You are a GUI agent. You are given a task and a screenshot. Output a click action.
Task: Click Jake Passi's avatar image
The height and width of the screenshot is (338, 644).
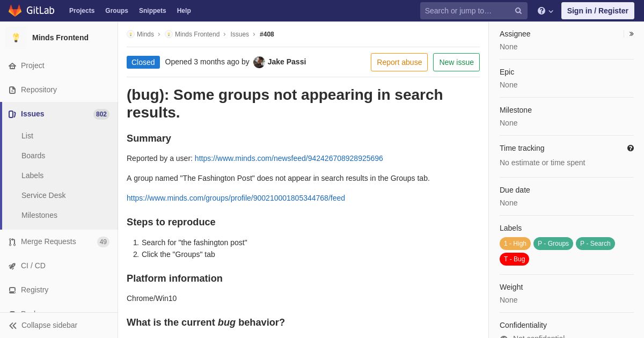click(x=259, y=62)
